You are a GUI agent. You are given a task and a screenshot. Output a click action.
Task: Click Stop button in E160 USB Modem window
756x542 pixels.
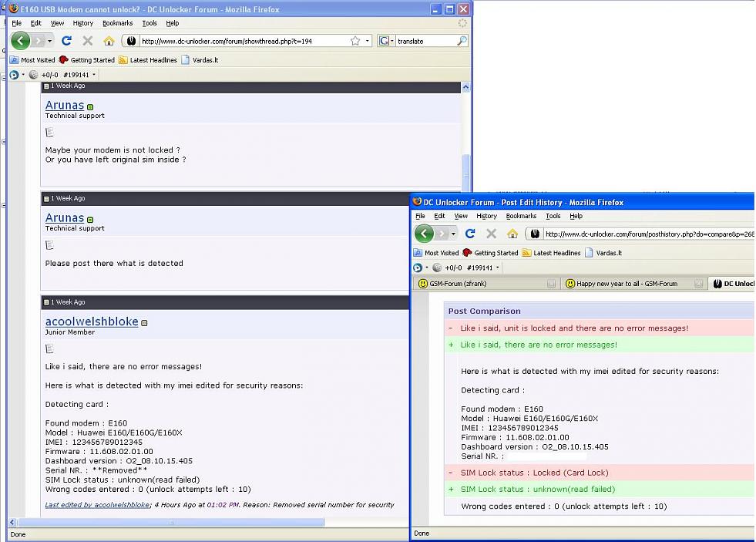(87, 41)
